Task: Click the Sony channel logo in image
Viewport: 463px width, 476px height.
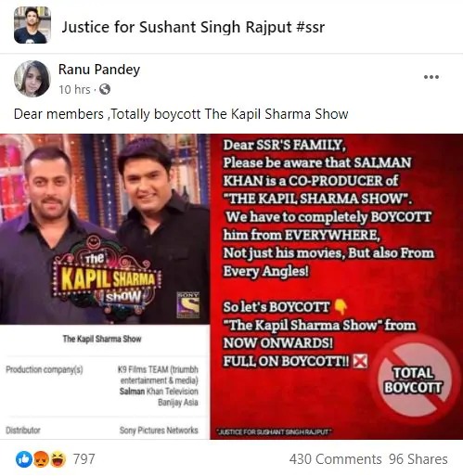Action: click(x=187, y=305)
